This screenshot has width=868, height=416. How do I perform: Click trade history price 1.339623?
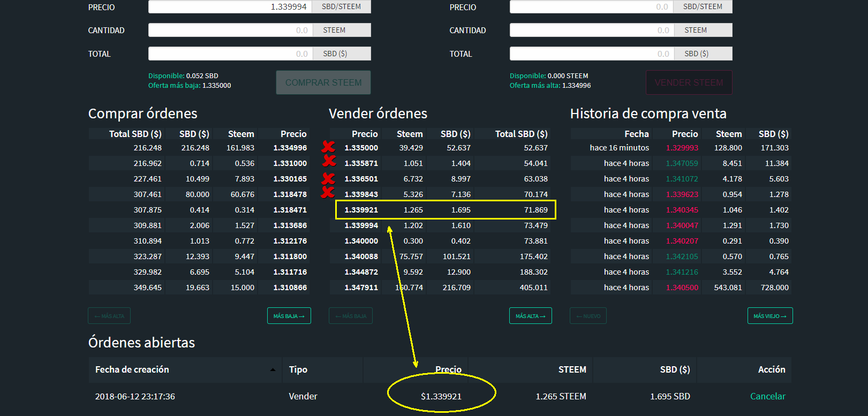(682, 195)
